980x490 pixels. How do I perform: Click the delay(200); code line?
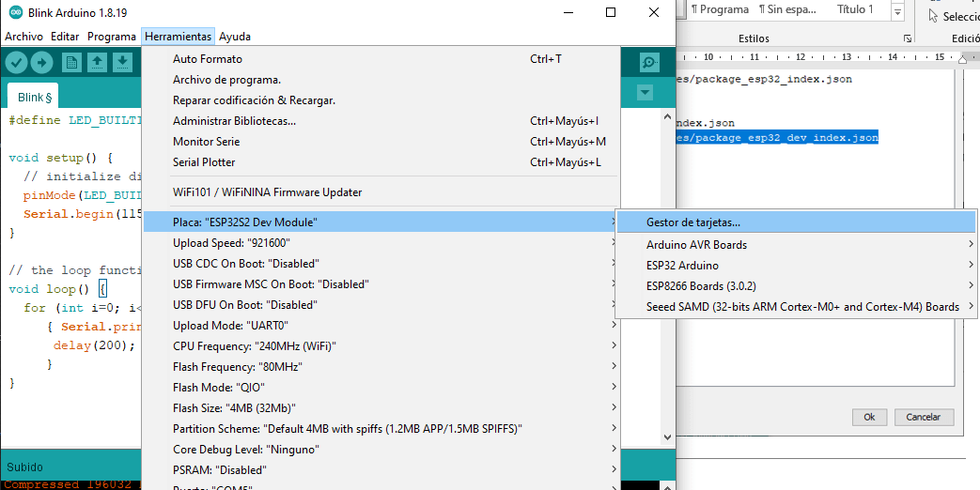[x=94, y=345]
